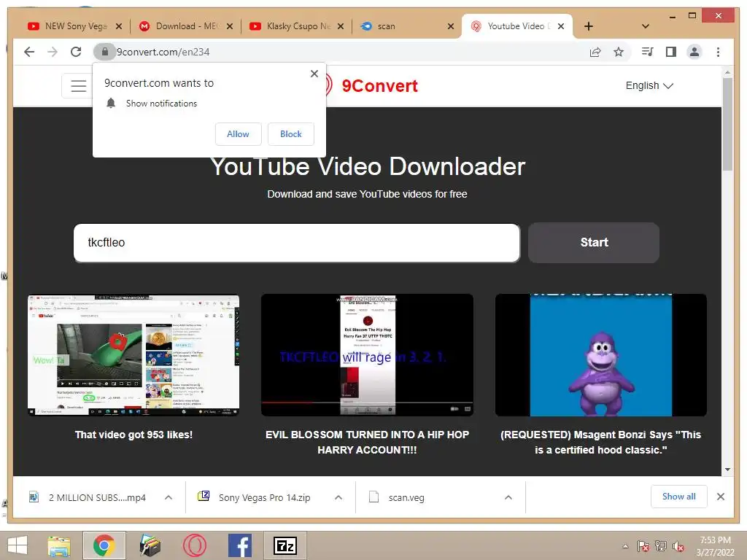Bookmark this page with the star icon
Image resolution: width=747 pixels, height=560 pixels.
(619, 52)
